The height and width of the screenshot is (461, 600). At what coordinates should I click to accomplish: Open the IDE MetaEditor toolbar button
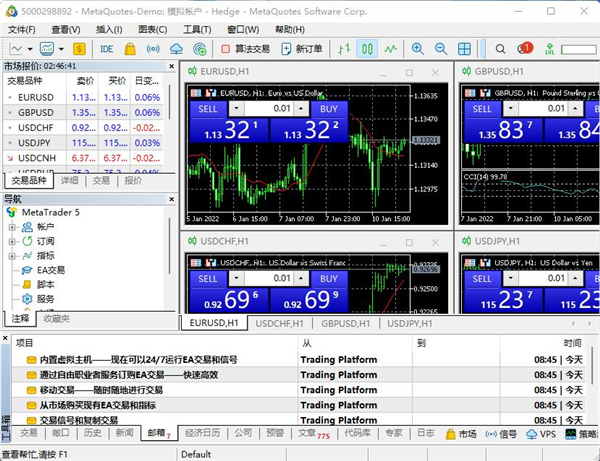click(105, 48)
